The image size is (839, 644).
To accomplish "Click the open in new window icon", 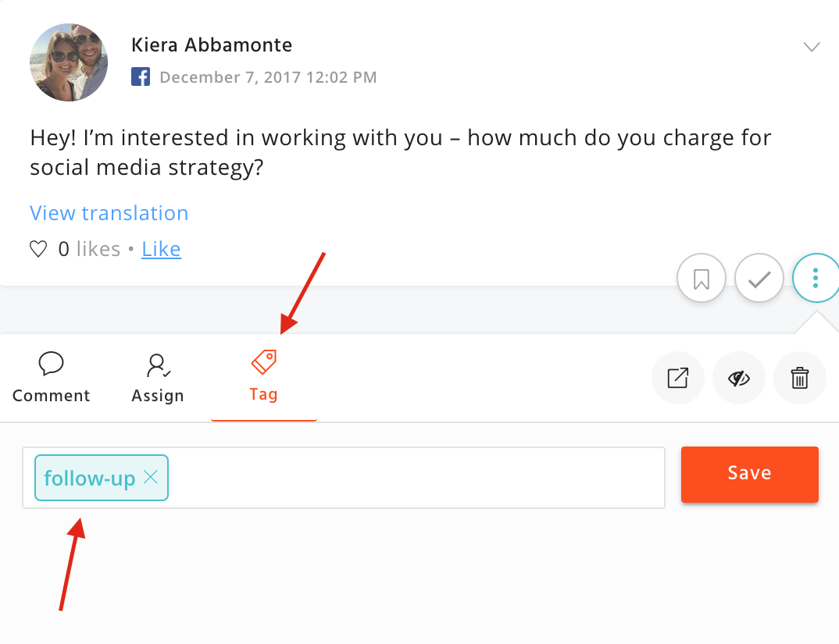I will click(678, 378).
